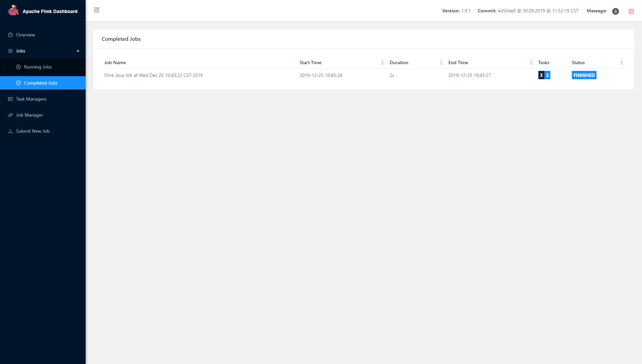Click the Submit New Job upload icon
Image resolution: width=642 pixels, height=364 pixels.
[10, 131]
